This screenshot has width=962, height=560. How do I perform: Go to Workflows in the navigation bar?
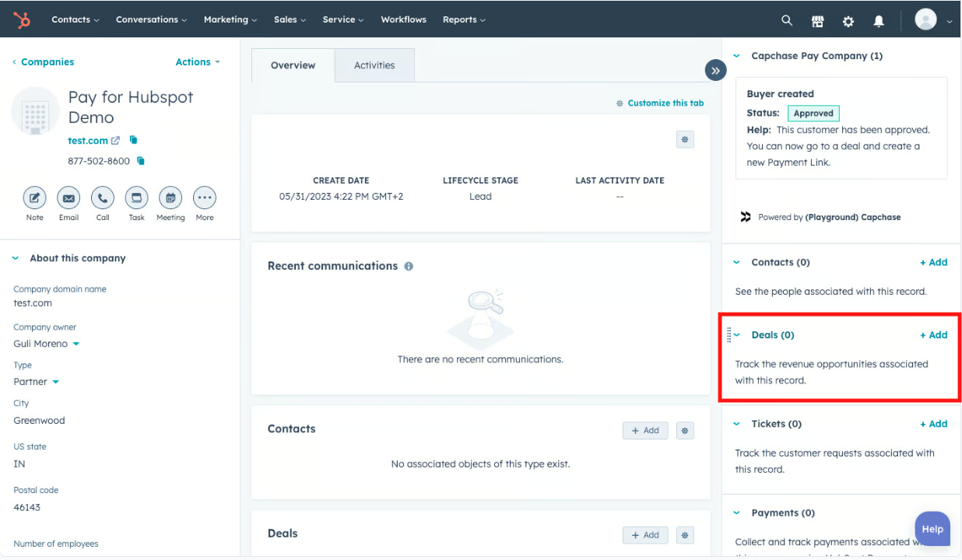[x=403, y=19]
